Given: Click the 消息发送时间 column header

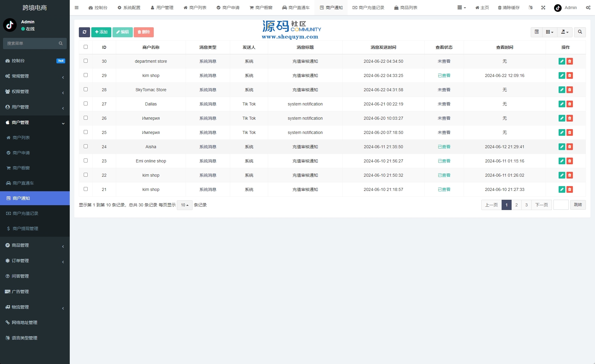Looking at the screenshot, I should [x=383, y=47].
